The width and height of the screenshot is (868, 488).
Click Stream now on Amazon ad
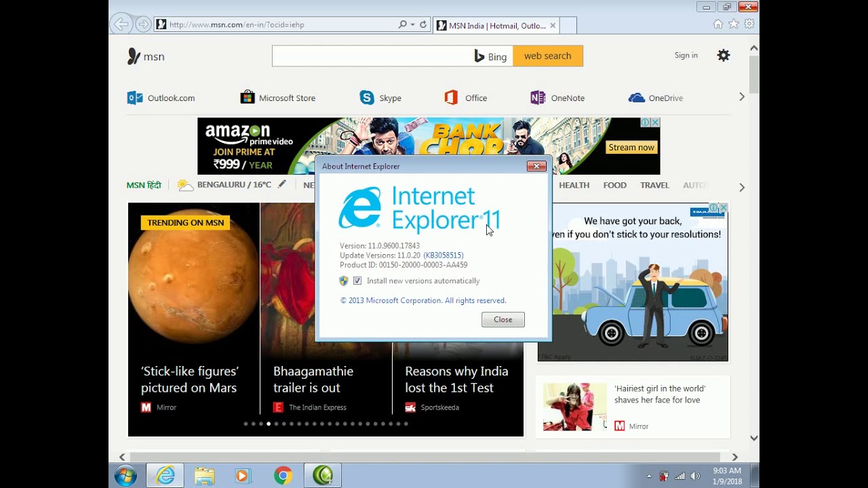click(631, 147)
